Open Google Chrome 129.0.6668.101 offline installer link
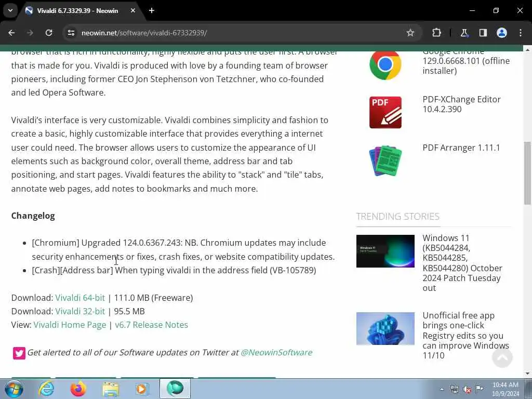This screenshot has width=532, height=399. (466, 61)
